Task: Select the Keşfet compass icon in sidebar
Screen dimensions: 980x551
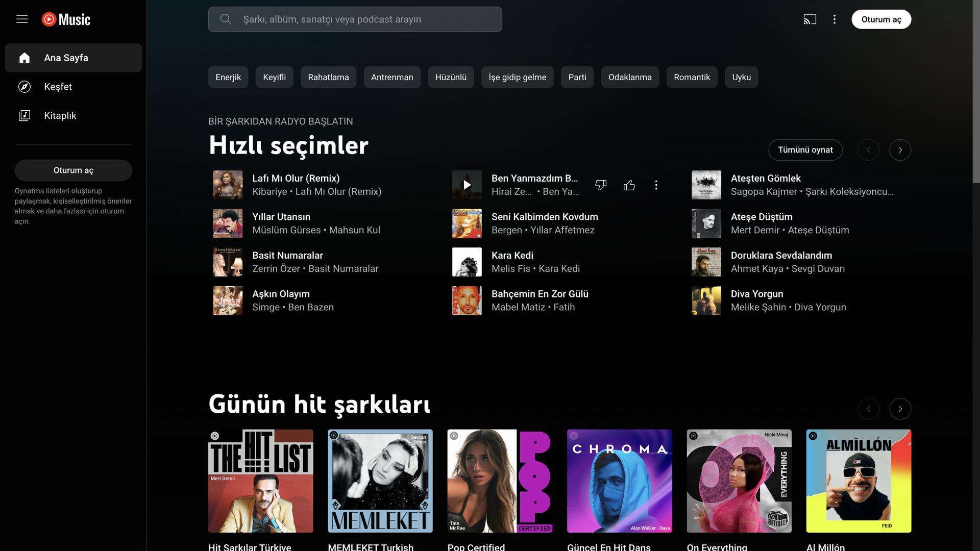Action: pyautogui.click(x=25, y=86)
